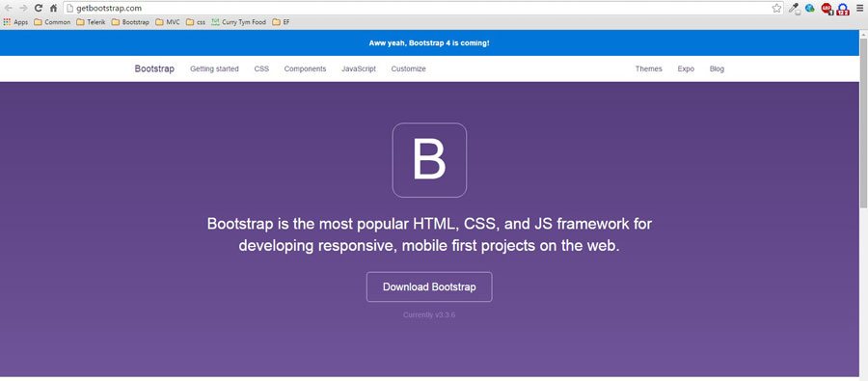Open the css bookmarks folder
Screen dimensions: 868x381
pos(196,22)
